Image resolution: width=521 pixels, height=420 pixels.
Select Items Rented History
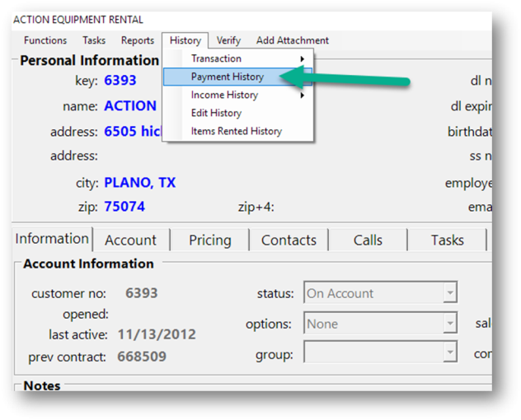[x=236, y=131]
